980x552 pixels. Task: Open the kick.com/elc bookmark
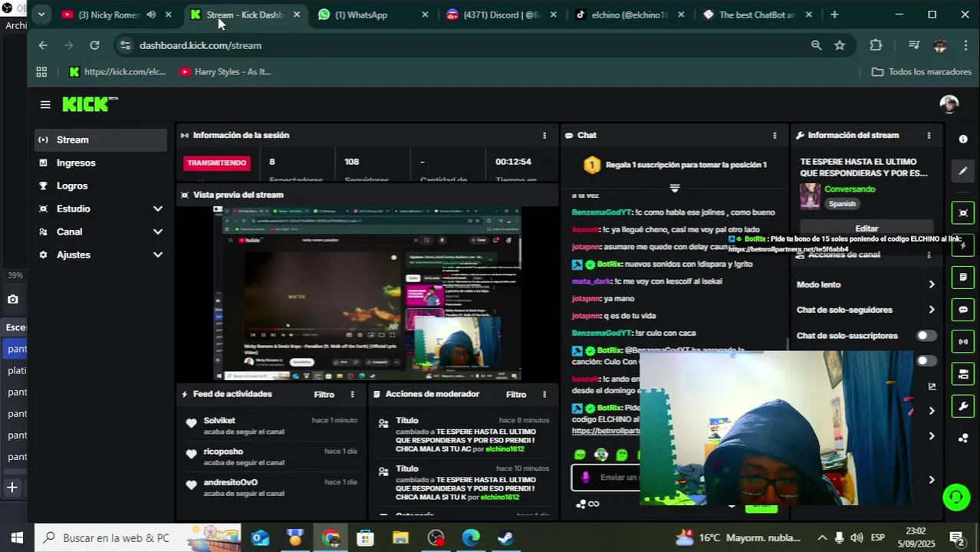(x=118, y=72)
